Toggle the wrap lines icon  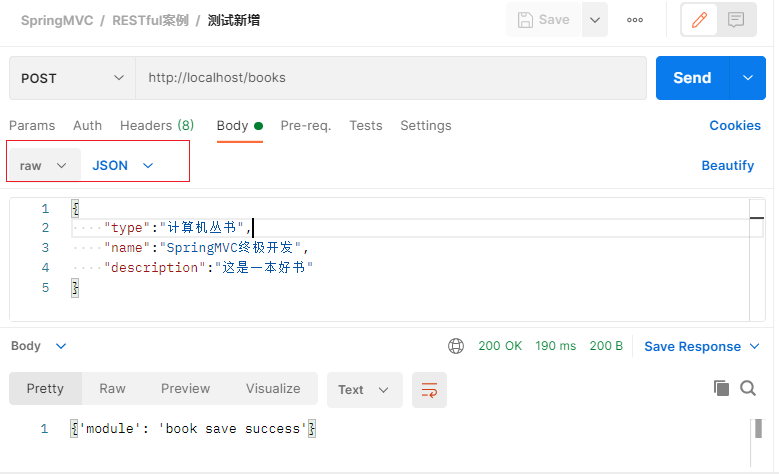(429, 389)
